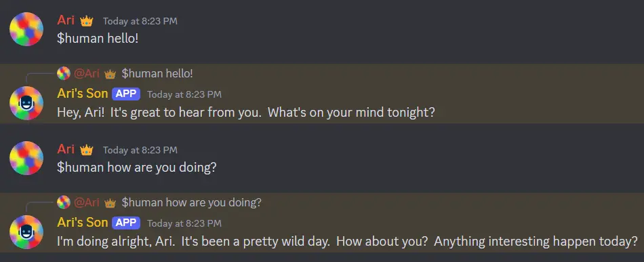Click Ari's Son bot avatar in second reply
The height and width of the screenshot is (262, 644).
coord(26,232)
